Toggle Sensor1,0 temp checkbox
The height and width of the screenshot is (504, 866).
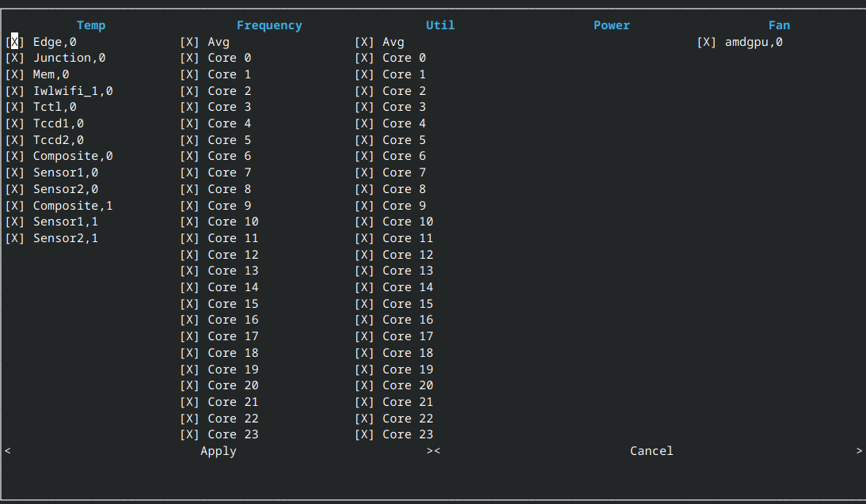(15, 172)
